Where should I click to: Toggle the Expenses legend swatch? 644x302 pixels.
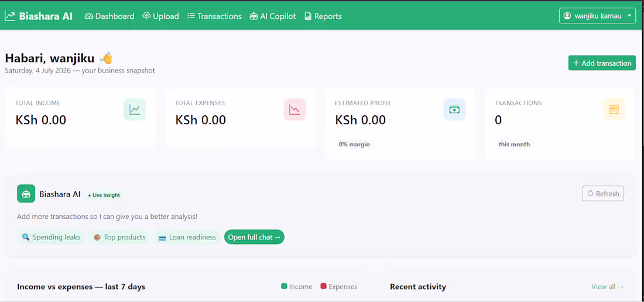[x=323, y=286]
